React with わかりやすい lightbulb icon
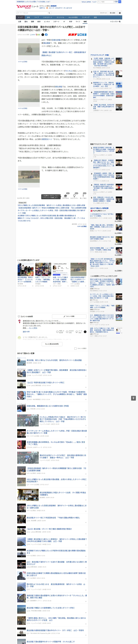This screenshot has height=644, width=138. pos(74,196)
